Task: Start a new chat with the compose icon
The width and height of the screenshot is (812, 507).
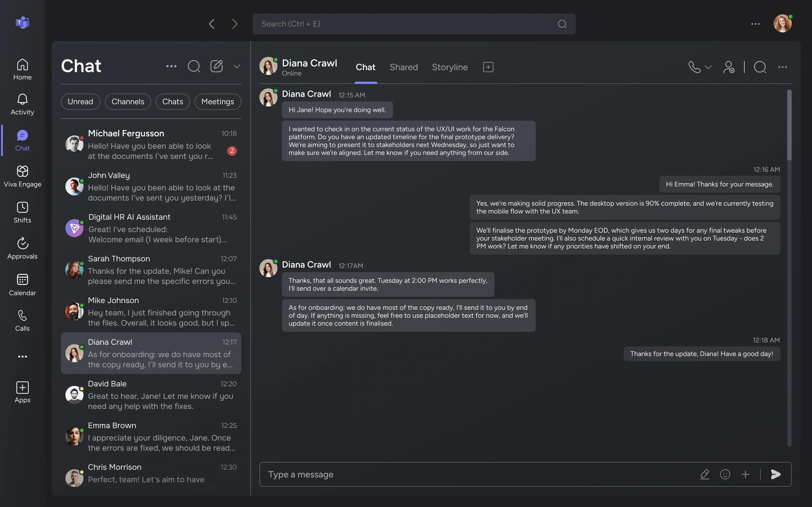Action: [x=217, y=66]
